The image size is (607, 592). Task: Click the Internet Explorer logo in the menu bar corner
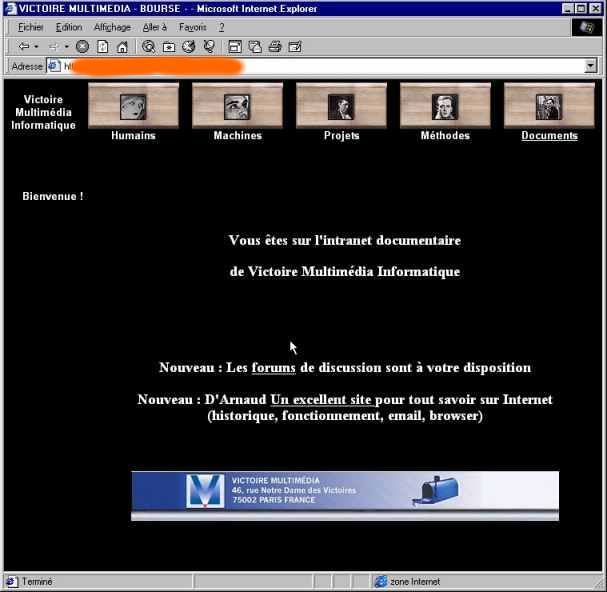(587, 27)
